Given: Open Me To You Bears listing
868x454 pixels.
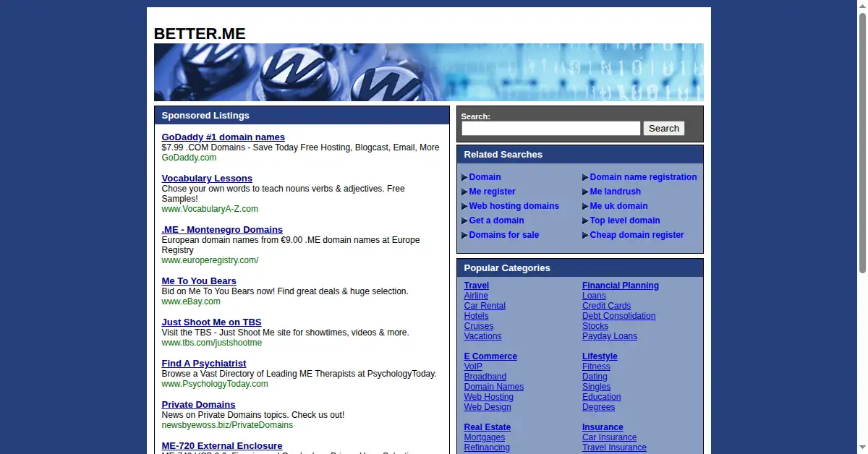Looking at the screenshot, I should [x=199, y=281].
